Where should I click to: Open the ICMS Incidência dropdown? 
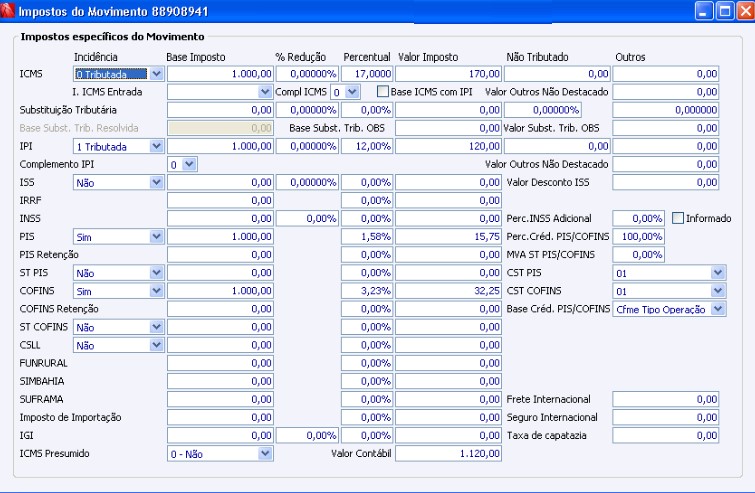coord(156,74)
